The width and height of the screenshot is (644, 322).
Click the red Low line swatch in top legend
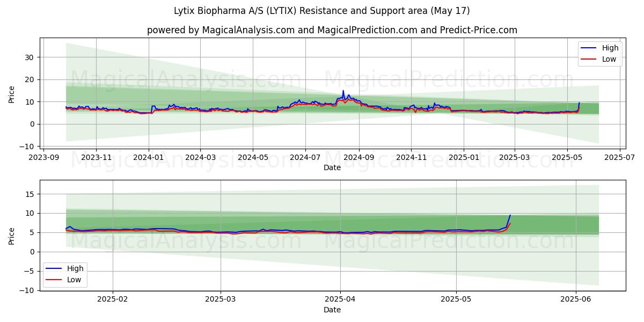pos(589,60)
